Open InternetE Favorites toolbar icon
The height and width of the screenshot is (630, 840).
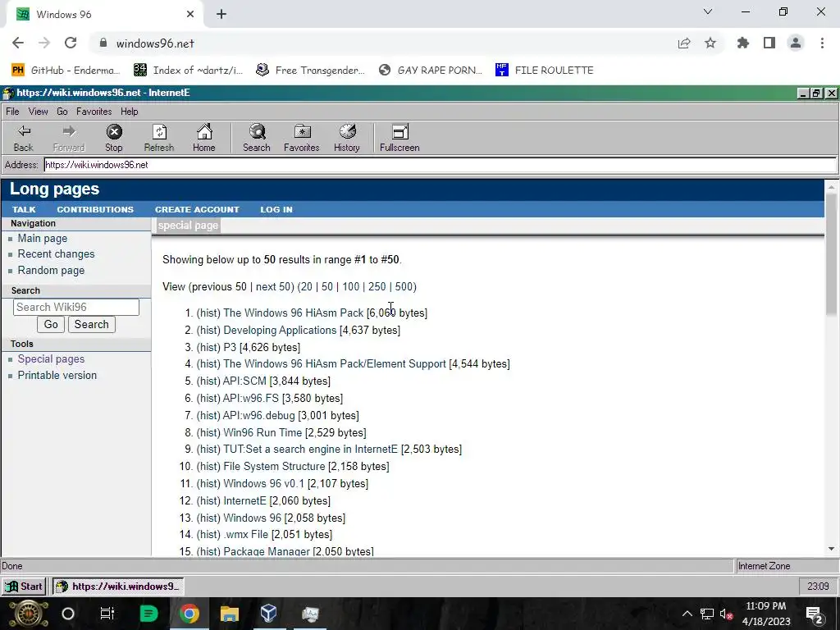[x=302, y=138]
